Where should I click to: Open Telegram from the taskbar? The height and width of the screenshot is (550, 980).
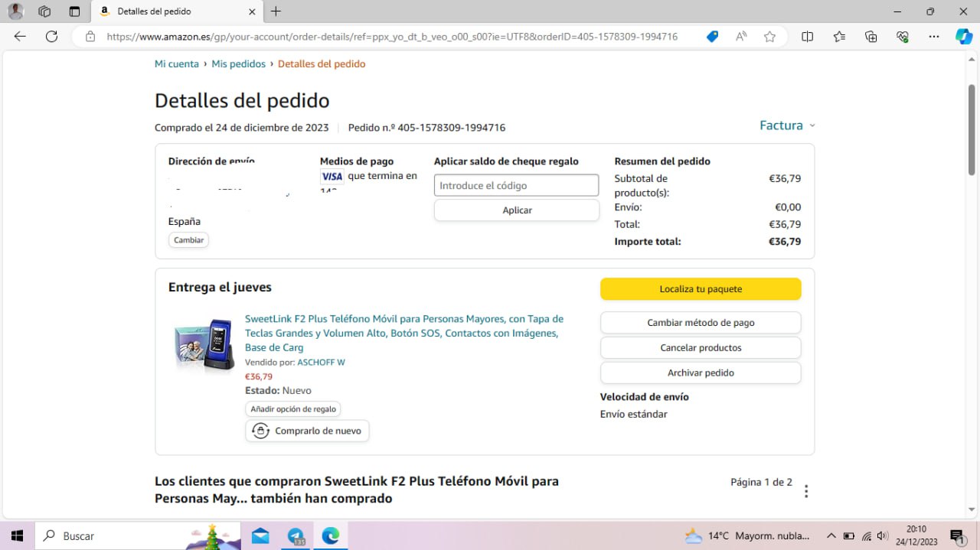click(296, 535)
